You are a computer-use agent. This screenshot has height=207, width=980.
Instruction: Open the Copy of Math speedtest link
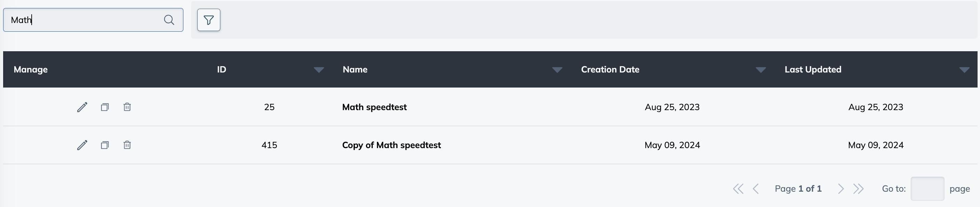pos(392,145)
